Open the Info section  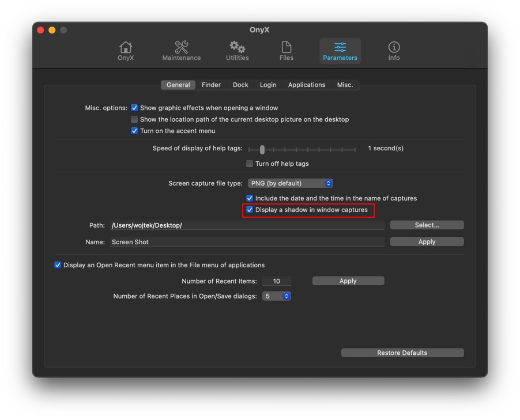394,51
